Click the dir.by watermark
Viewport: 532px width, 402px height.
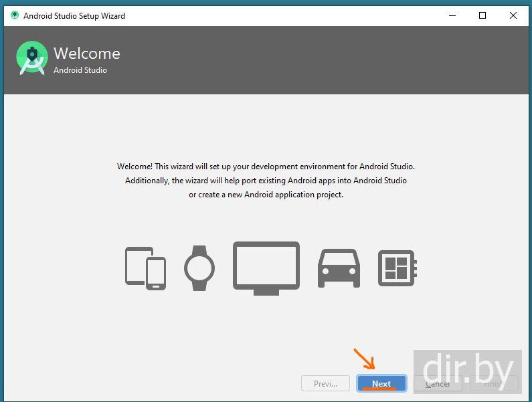pyautogui.click(x=467, y=370)
